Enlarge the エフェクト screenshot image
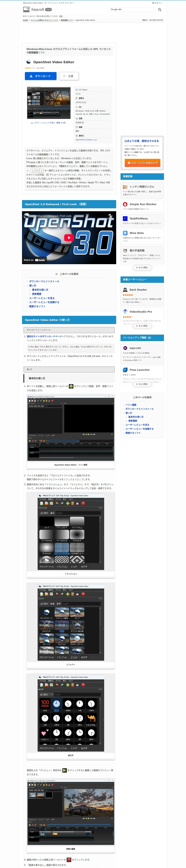The image size is (186, 868). tap(71, 623)
